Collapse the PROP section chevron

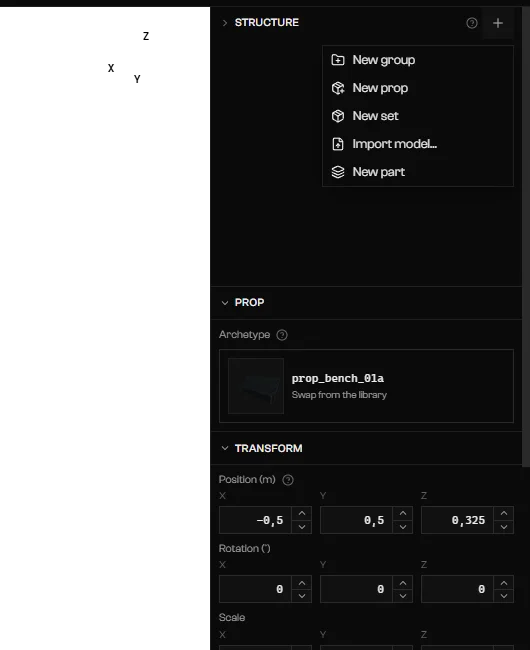[225, 303]
